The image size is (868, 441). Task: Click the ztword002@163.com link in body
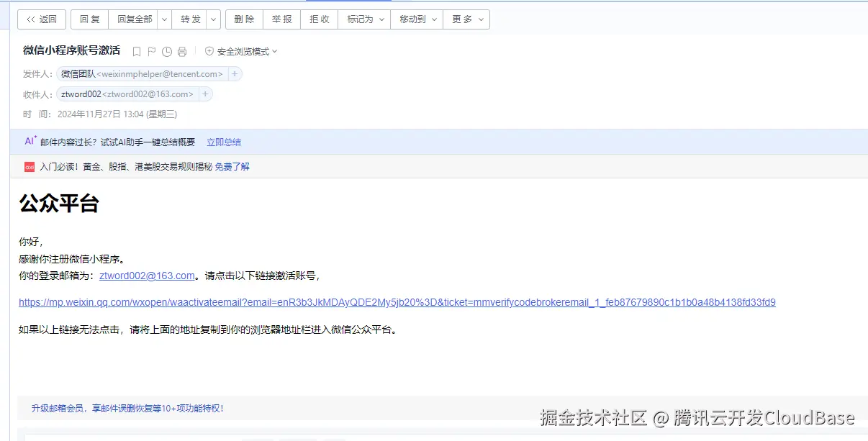coord(147,276)
